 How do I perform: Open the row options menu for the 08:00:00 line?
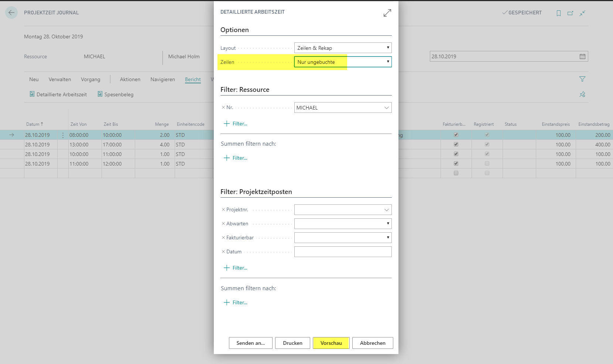tap(63, 135)
